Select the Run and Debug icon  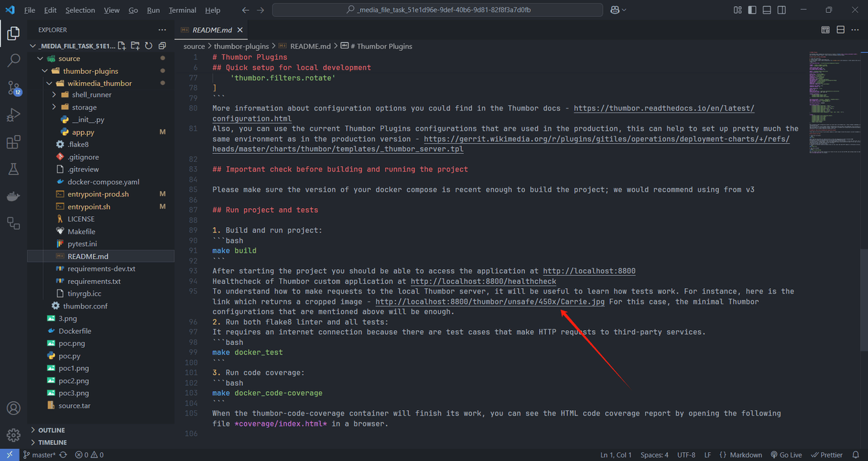[14, 114]
